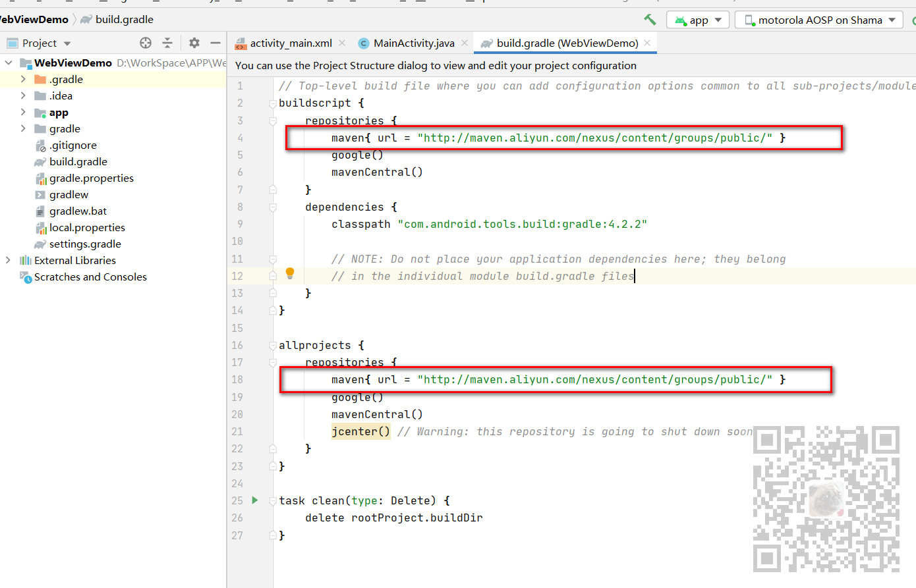Switch to MainActivity.java tab
This screenshot has width=916, height=588.
coord(414,43)
